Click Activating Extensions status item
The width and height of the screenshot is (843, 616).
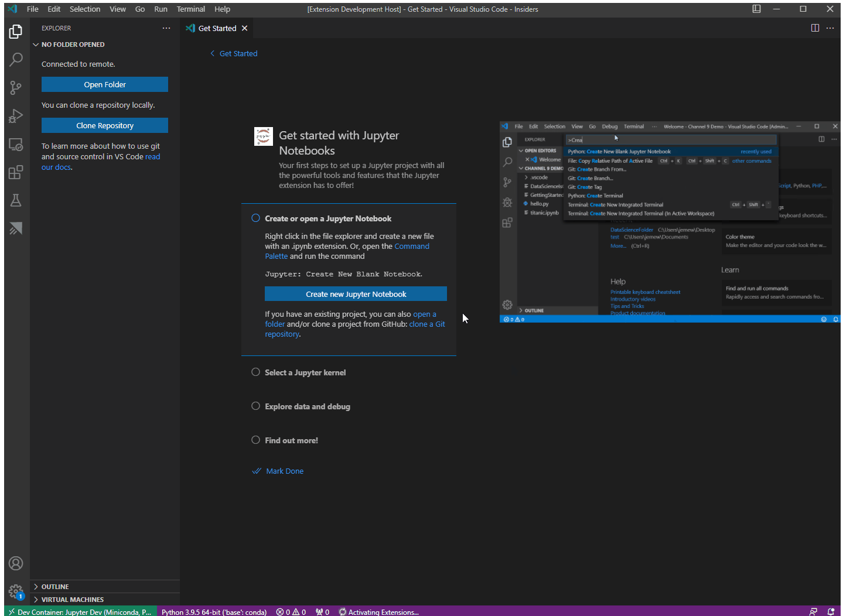coord(379,612)
